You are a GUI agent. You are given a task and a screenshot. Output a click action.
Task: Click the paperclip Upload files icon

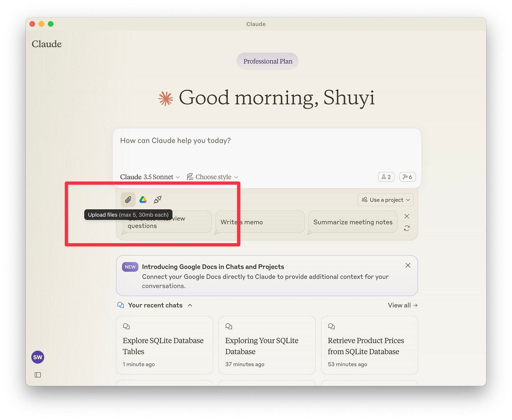tap(128, 200)
